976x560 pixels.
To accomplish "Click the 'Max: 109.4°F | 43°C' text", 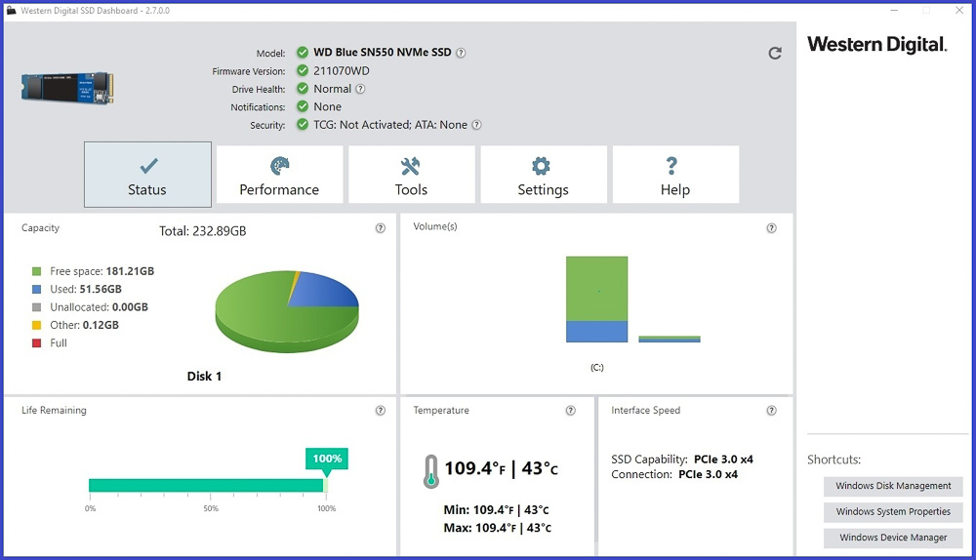I will coord(498,528).
